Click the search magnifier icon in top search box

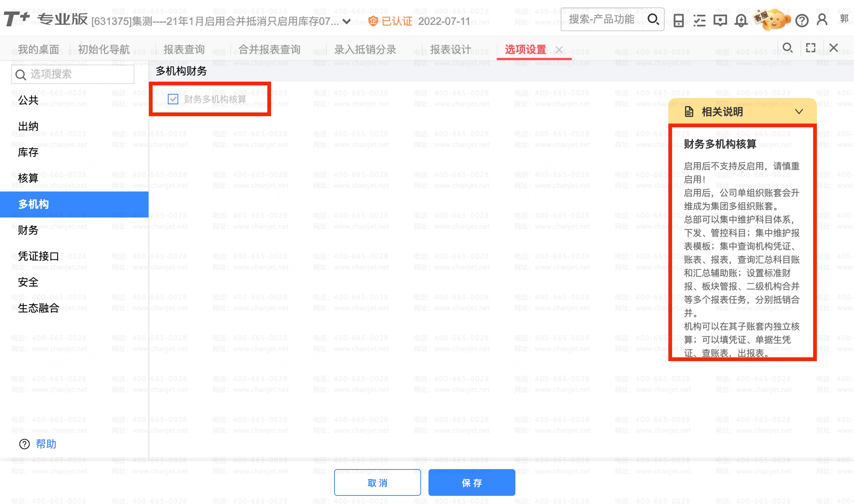pos(653,19)
